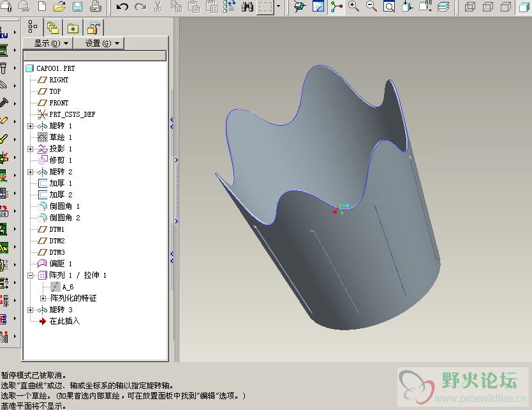Create a new file with the blank page icon

42,6
